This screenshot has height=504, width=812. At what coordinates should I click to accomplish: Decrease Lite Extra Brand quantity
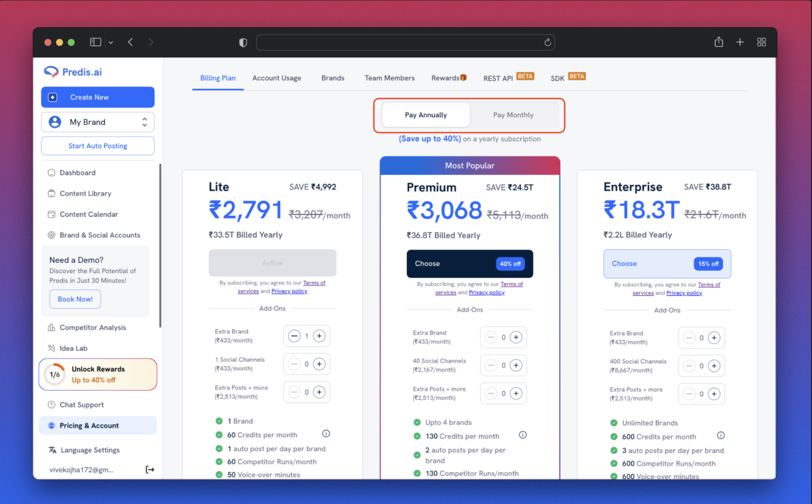(295, 336)
